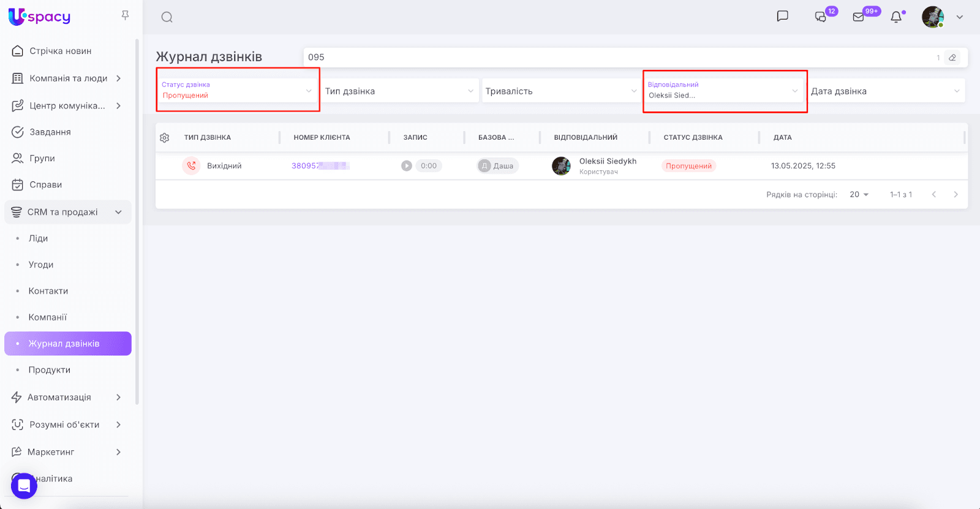Image resolution: width=980 pixels, height=509 pixels.
Task: Change rows per page from 20
Action: [x=859, y=195]
